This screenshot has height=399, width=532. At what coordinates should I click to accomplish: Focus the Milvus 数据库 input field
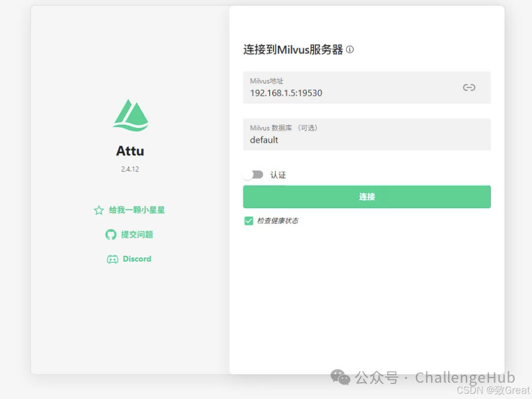[x=367, y=134]
